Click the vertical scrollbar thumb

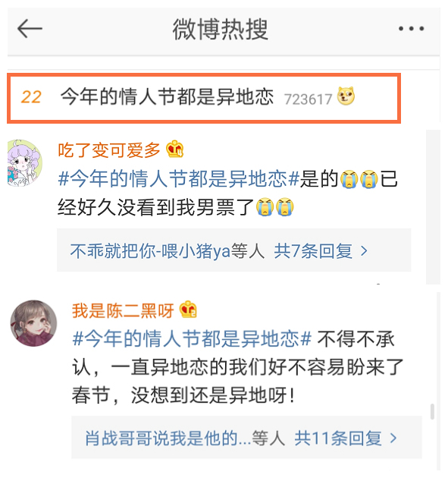pos(432,411)
